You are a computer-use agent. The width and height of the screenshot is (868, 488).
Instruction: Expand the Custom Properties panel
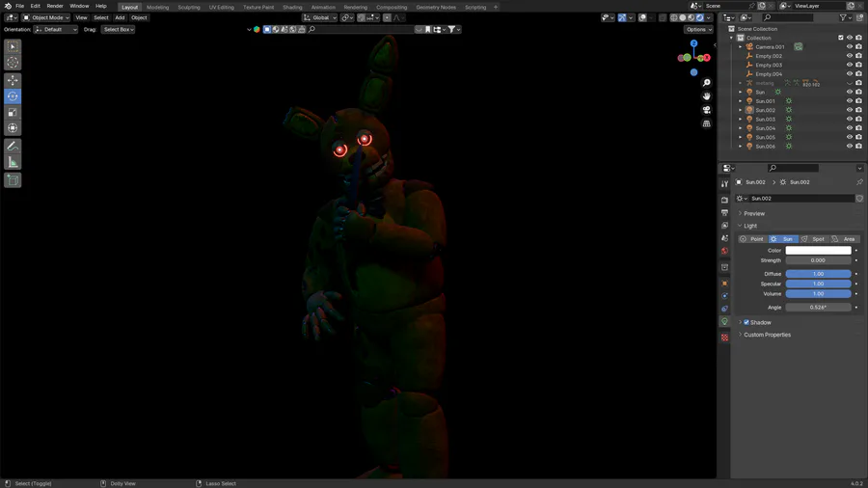coord(767,335)
